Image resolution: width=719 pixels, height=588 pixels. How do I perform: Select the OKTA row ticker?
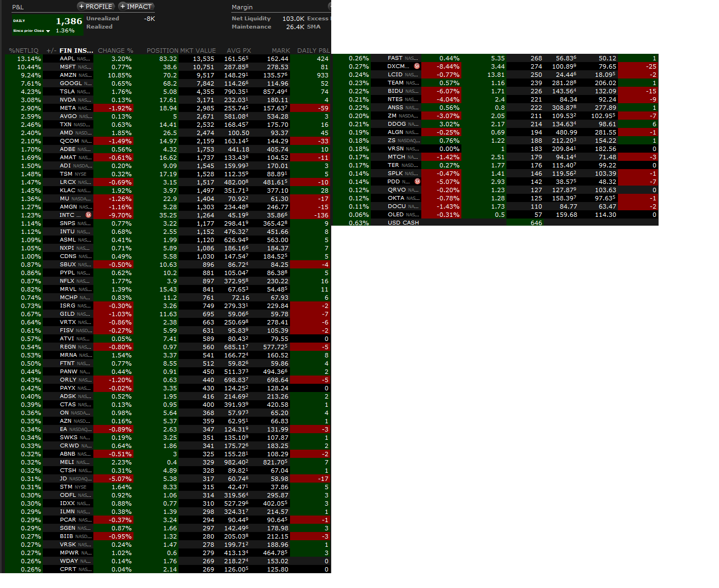pyautogui.click(x=396, y=198)
